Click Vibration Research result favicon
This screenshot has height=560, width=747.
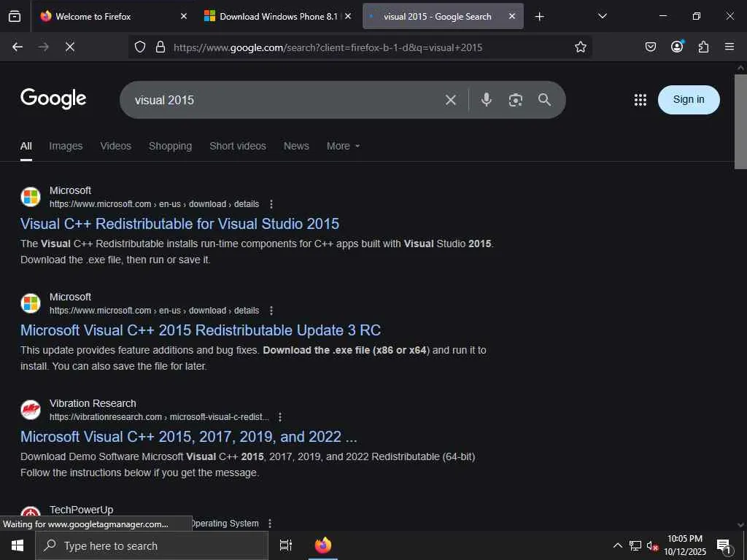click(31, 410)
